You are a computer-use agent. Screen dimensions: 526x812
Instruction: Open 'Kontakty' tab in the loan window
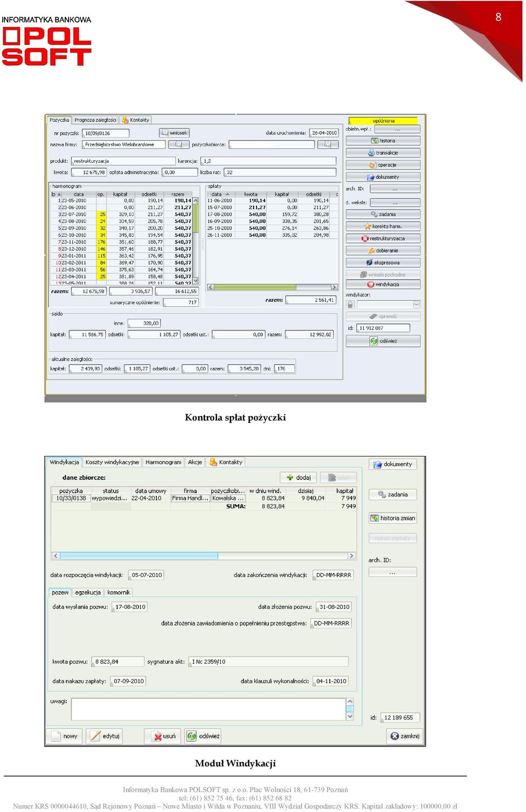(136, 120)
